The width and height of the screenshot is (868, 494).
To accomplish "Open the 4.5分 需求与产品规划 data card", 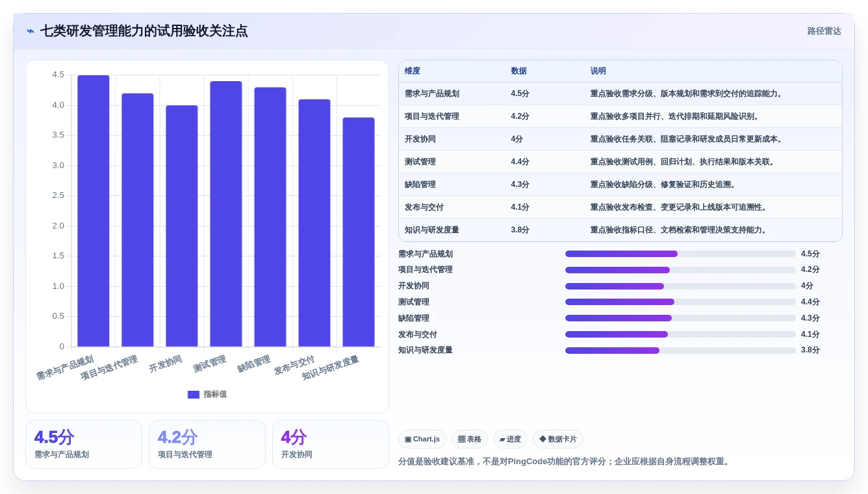I will point(84,445).
